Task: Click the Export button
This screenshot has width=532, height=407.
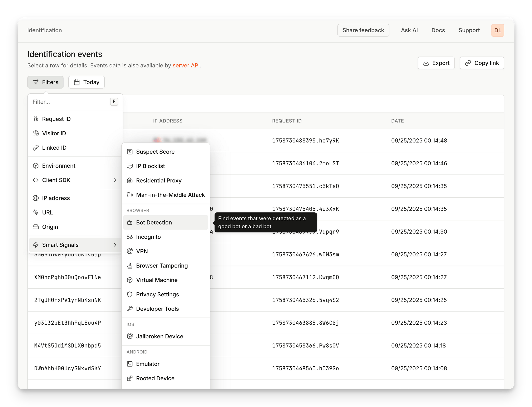Action: (436, 63)
